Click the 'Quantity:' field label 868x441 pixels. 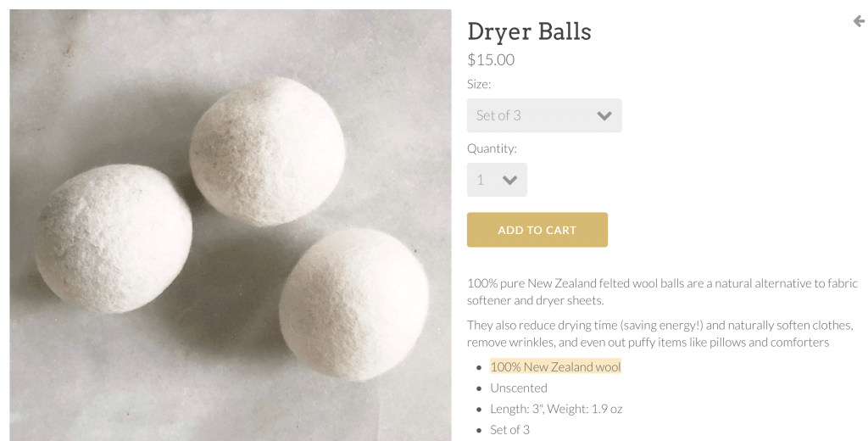(x=492, y=148)
